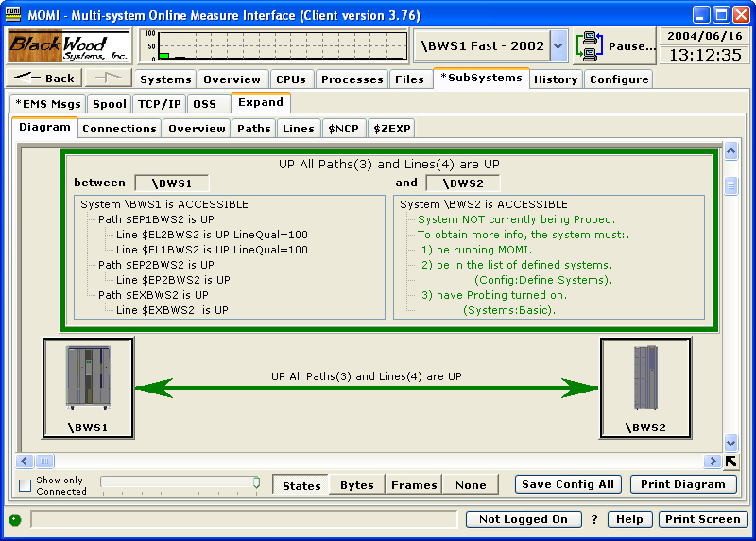Open the $NCP tab
756x541 pixels.
click(x=344, y=129)
